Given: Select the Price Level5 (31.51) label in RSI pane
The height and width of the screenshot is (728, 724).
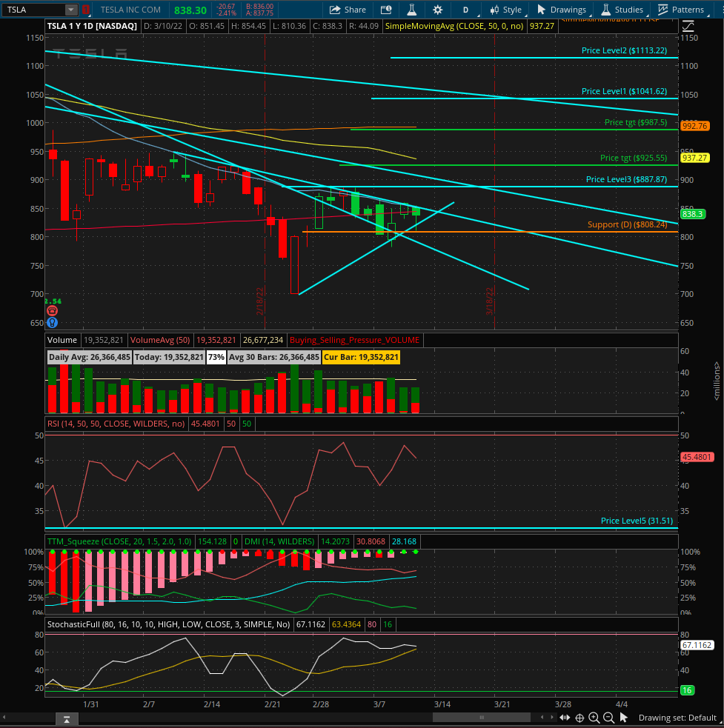Looking at the screenshot, I should pyautogui.click(x=637, y=521).
